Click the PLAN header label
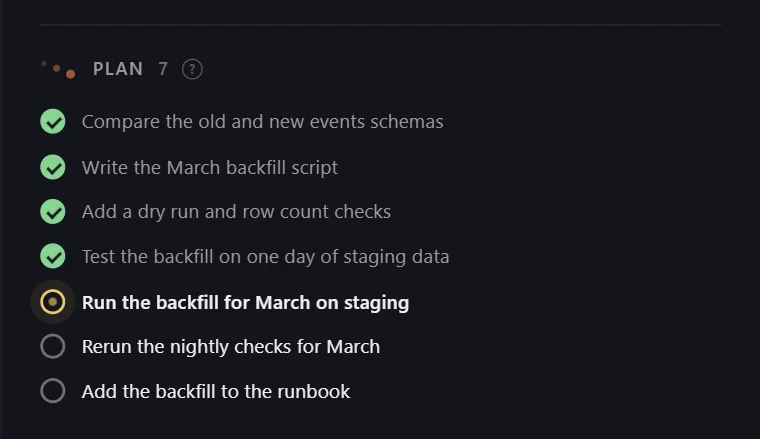 118,69
